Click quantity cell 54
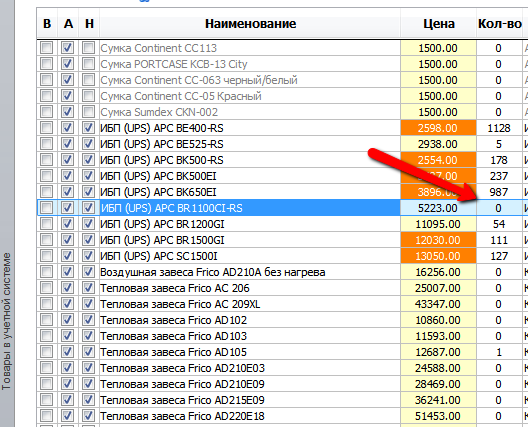528x427 pixels. pyautogui.click(x=499, y=224)
